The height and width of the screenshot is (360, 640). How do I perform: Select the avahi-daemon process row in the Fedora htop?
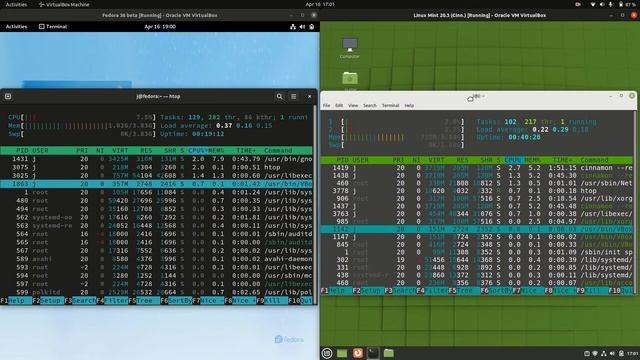156,259
